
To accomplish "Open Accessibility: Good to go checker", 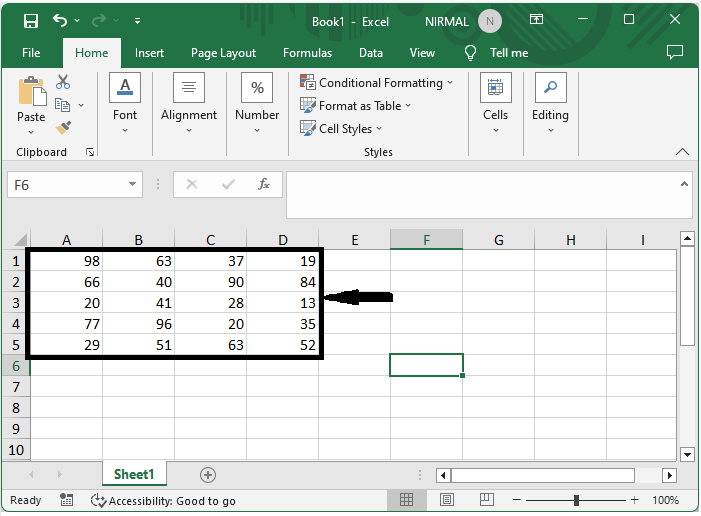I will [163, 500].
